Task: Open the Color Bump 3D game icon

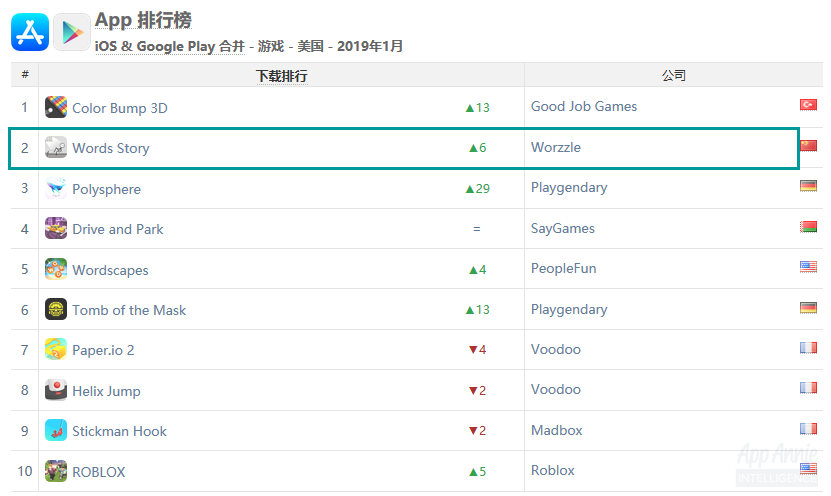Action: (56, 107)
